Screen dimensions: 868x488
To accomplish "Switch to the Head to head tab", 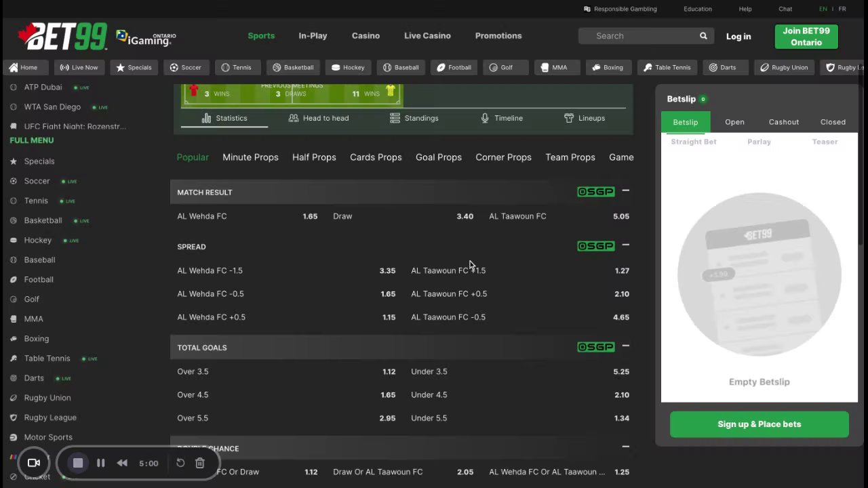I will [x=319, y=118].
